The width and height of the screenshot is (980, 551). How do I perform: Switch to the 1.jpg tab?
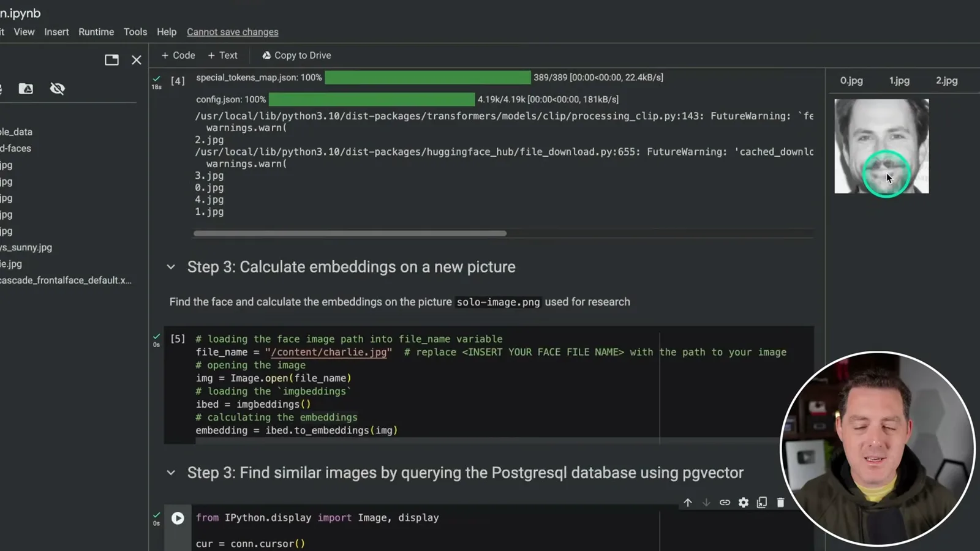(899, 80)
